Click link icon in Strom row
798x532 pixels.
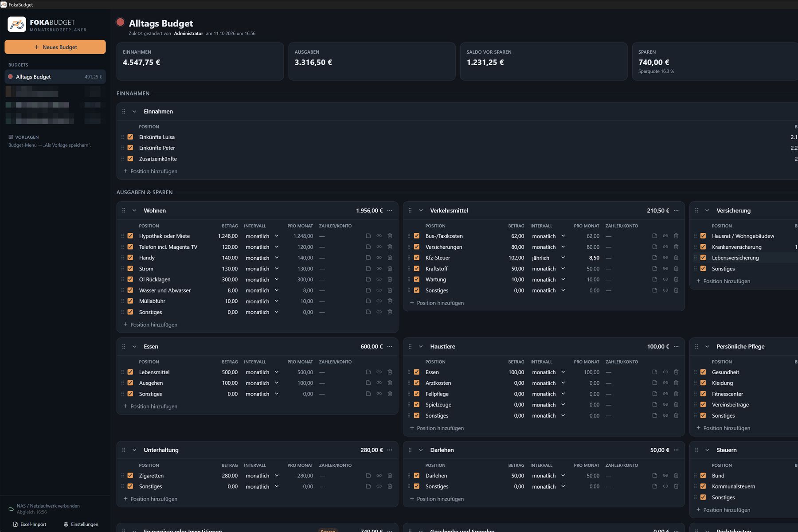click(x=379, y=269)
